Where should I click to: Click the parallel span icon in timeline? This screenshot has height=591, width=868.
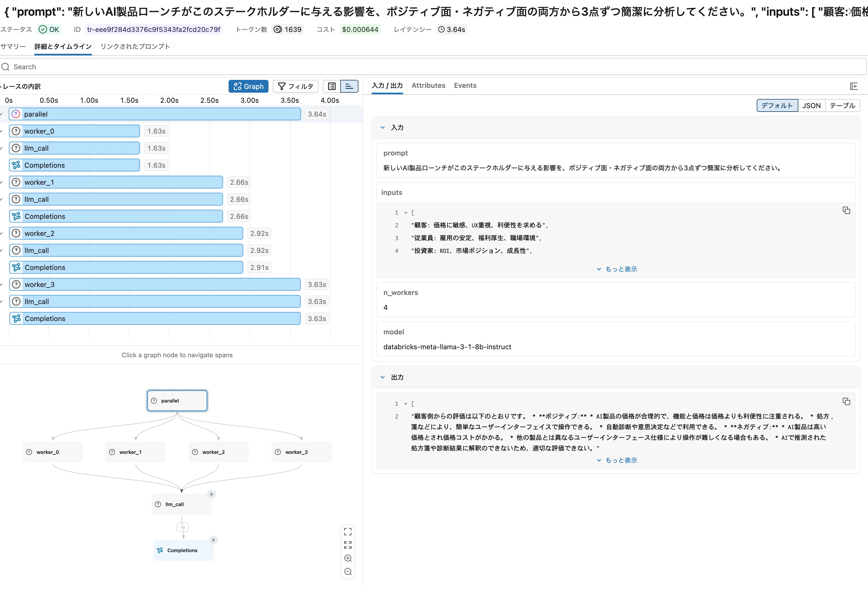[x=16, y=114]
